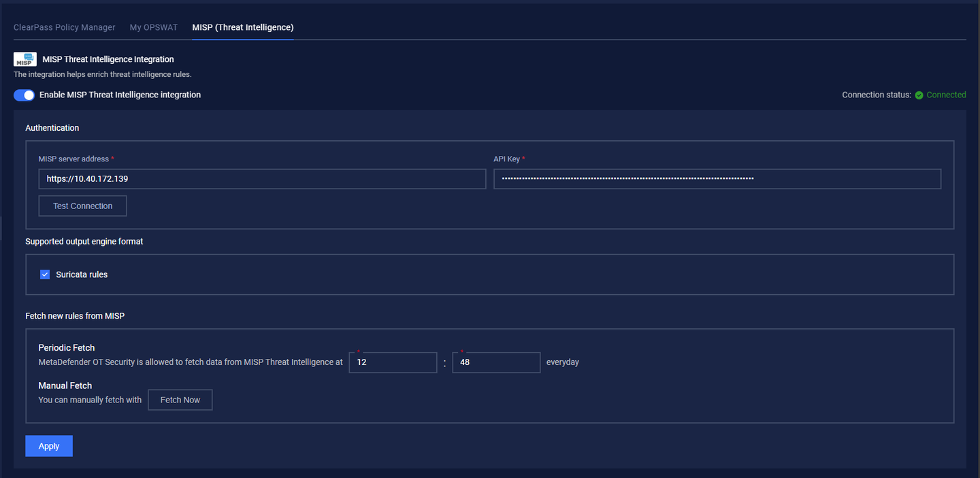Click the MISP logo icon
Image resolution: width=980 pixels, height=478 pixels.
click(x=25, y=59)
